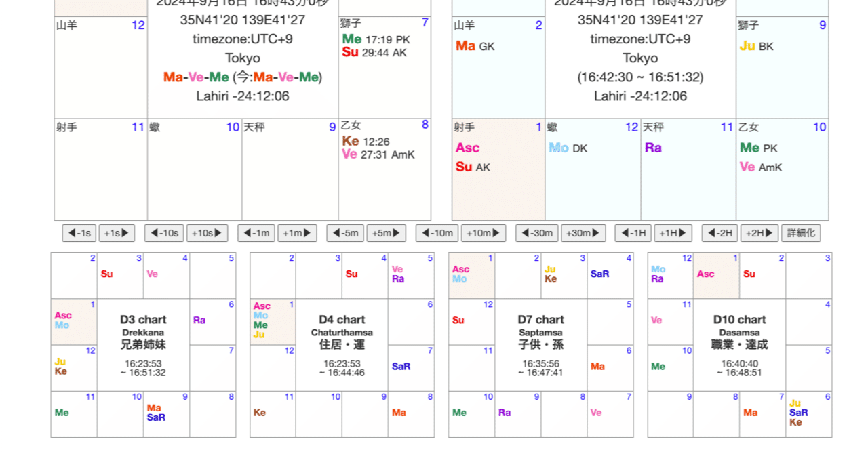Viewport: 868px width, 454px height.
Task: Click the Ve symbol in the D3 Drekkana chart
Action: point(151,275)
